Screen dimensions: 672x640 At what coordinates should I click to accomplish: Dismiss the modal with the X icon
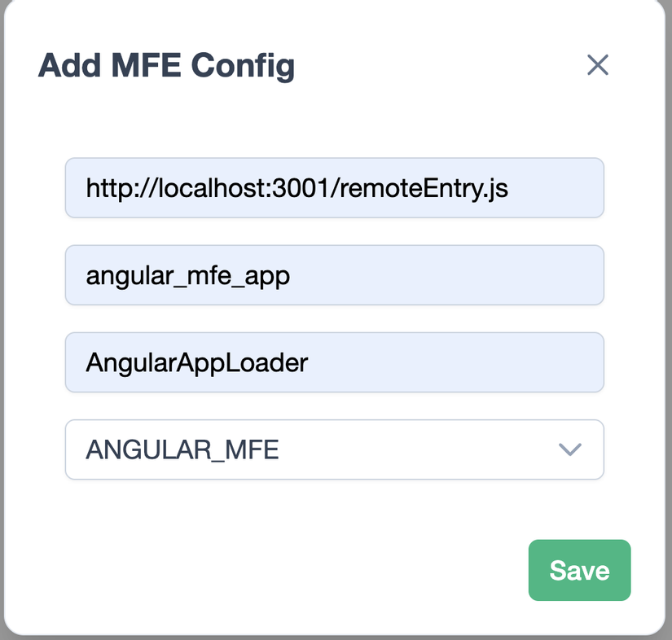(x=598, y=65)
